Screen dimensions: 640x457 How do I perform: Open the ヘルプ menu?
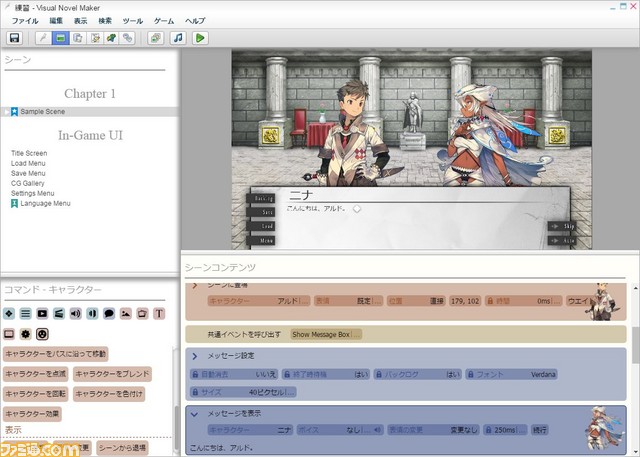[x=195, y=21]
